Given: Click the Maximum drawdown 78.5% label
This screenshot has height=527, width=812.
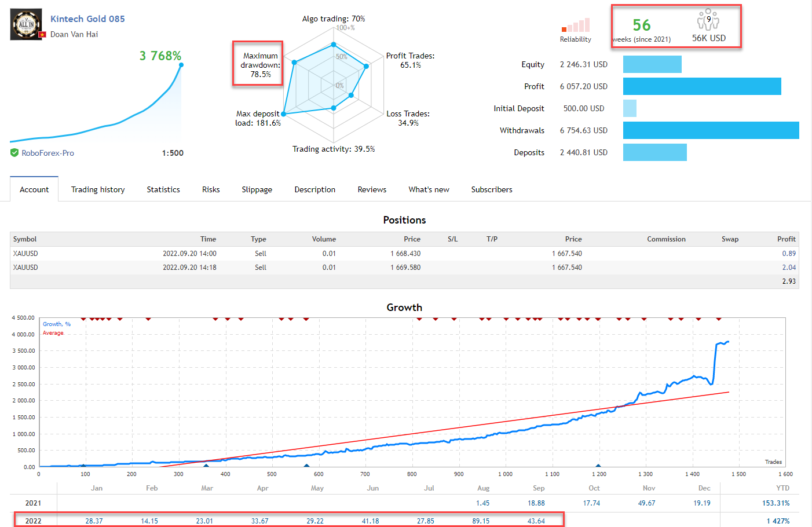Looking at the screenshot, I should 260,65.
